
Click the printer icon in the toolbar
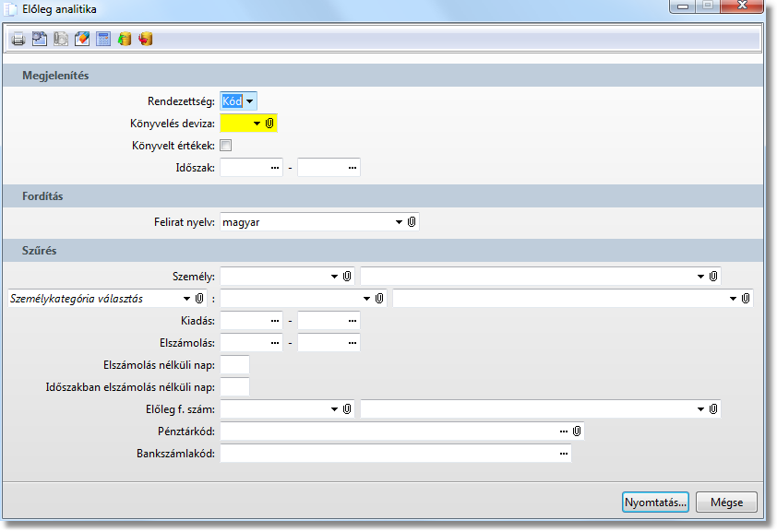(18, 39)
